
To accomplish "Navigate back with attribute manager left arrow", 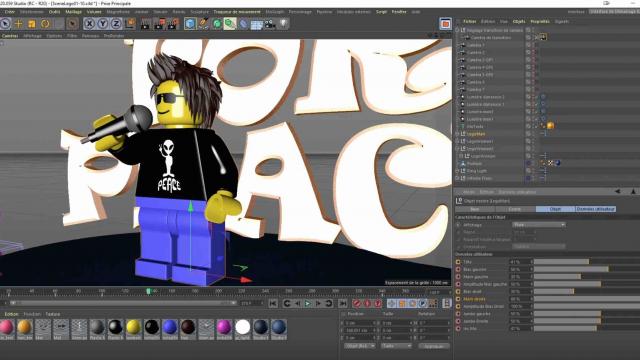I will pos(618,191).
